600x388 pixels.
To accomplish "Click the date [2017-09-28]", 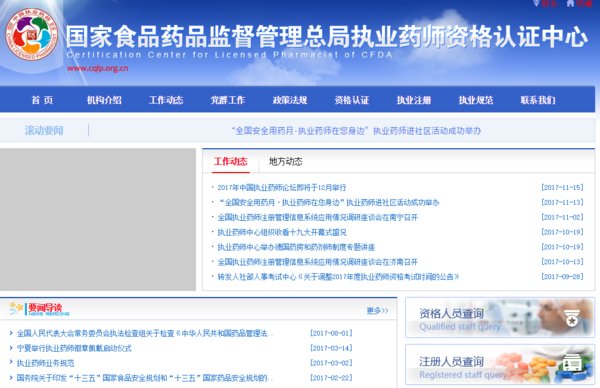I will tap(562, 277).
